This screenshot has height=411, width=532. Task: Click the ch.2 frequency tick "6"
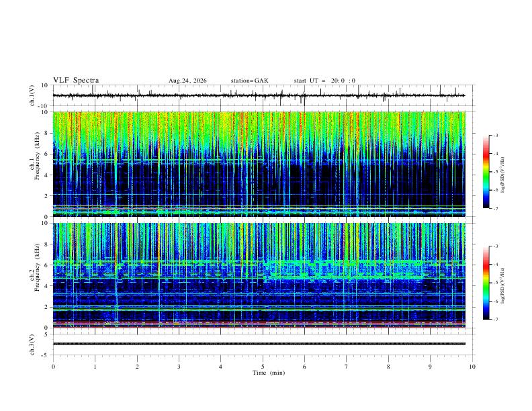[47, 265]
